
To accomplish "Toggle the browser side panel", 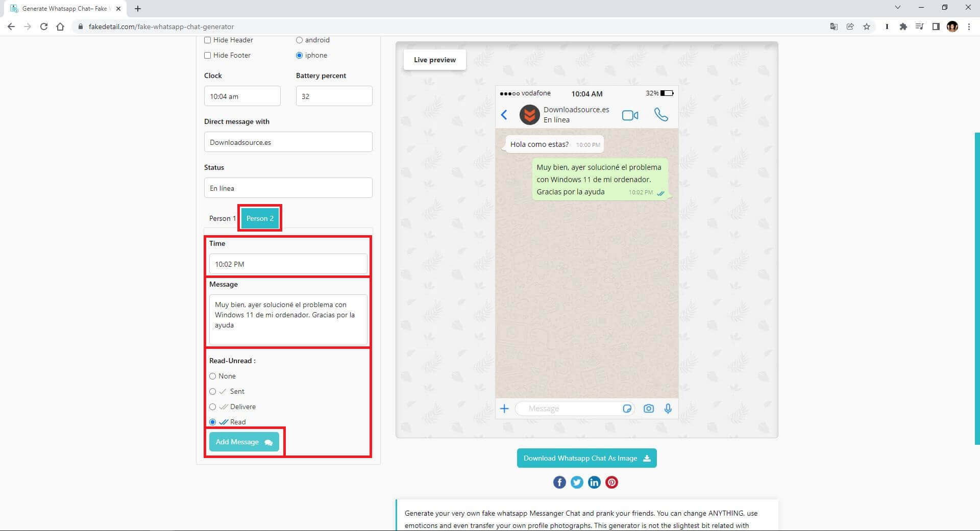I will [936, 27].
